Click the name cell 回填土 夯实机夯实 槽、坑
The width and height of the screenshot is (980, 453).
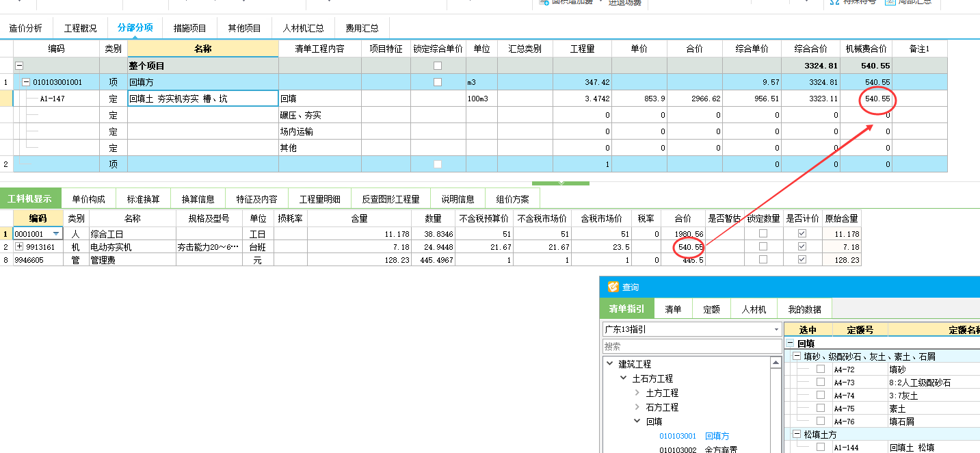203,99
